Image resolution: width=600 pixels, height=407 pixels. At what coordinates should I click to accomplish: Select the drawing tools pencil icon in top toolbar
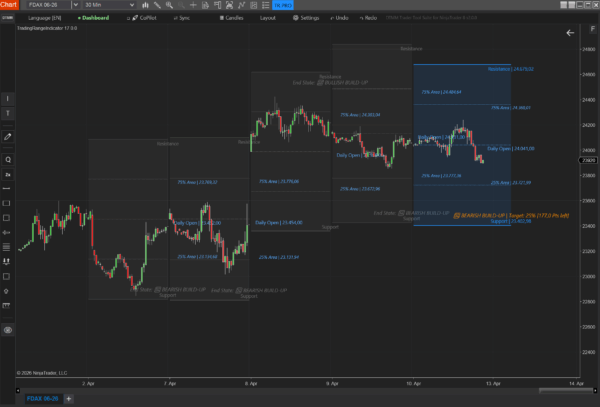pos(157,5)
